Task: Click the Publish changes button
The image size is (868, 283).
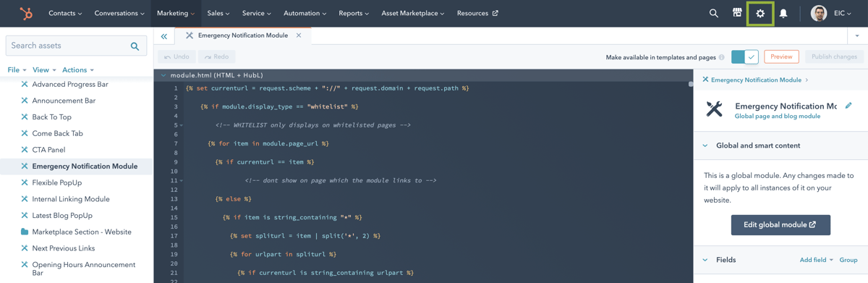Action: coord(834,56)
